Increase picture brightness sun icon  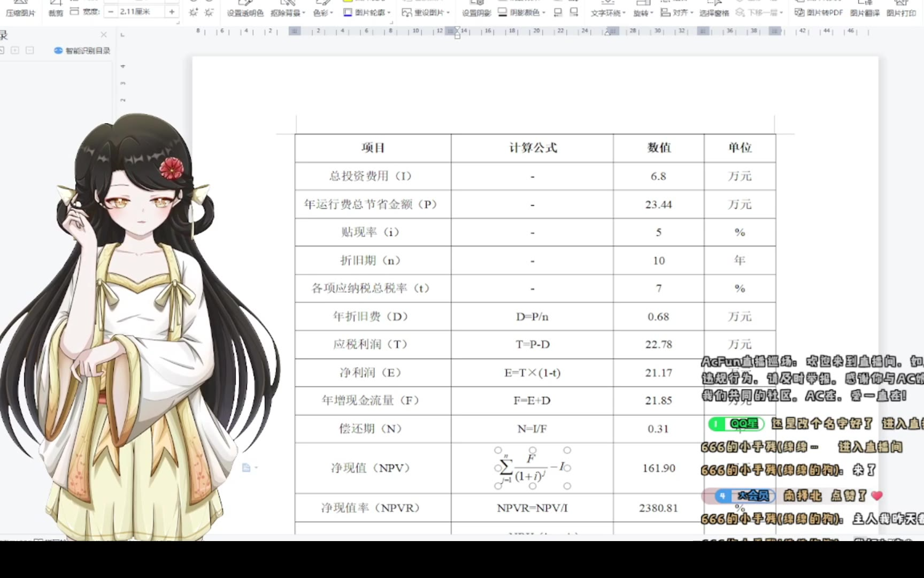point(194,12)
